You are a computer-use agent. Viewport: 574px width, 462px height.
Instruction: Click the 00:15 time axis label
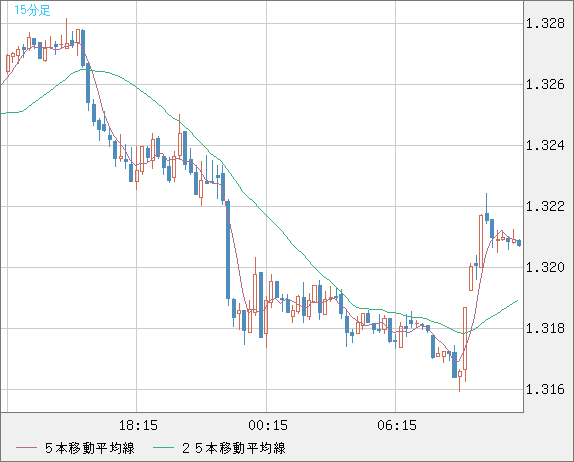[268, 426]
